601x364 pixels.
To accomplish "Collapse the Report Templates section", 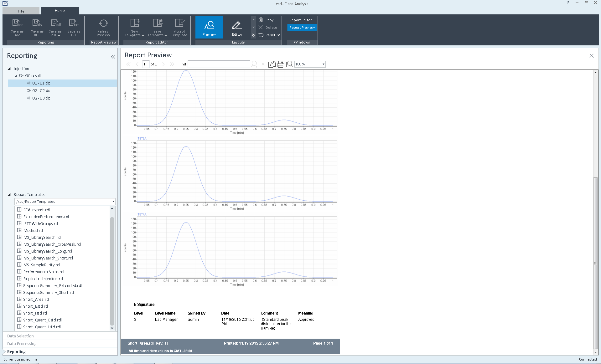I will 9,194.
